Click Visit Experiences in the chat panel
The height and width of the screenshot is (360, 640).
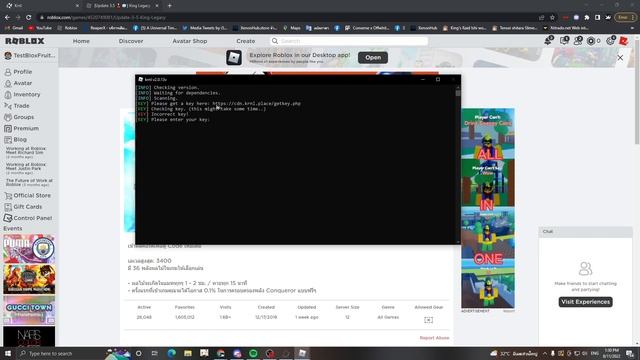tap(585, 302)
